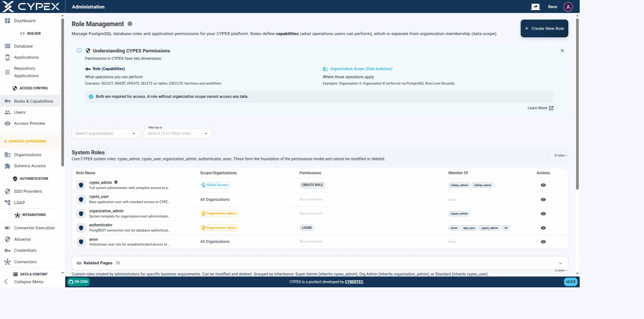The image size is (644, 319).
Task: Open the Dashboard sidebar item
Action: (x=30, y=21)
